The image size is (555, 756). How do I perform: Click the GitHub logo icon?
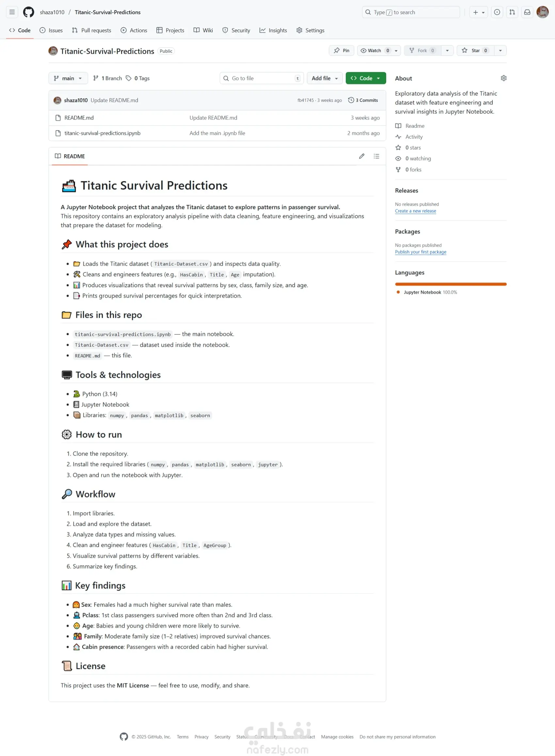pyautogui.click(x=28, y=12)
